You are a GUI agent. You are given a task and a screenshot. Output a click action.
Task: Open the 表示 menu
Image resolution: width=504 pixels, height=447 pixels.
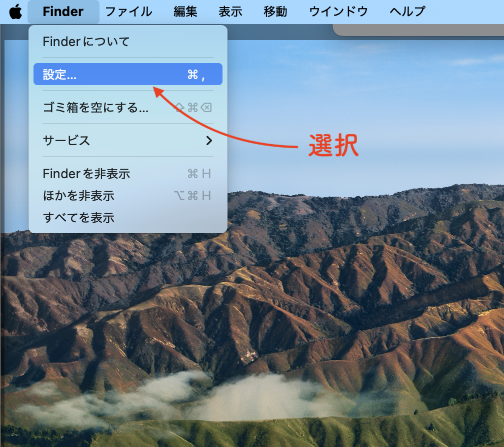coord(230,12)
